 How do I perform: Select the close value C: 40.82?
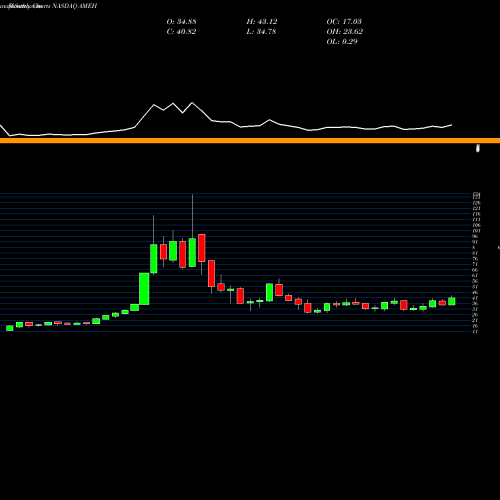(181, 32)
